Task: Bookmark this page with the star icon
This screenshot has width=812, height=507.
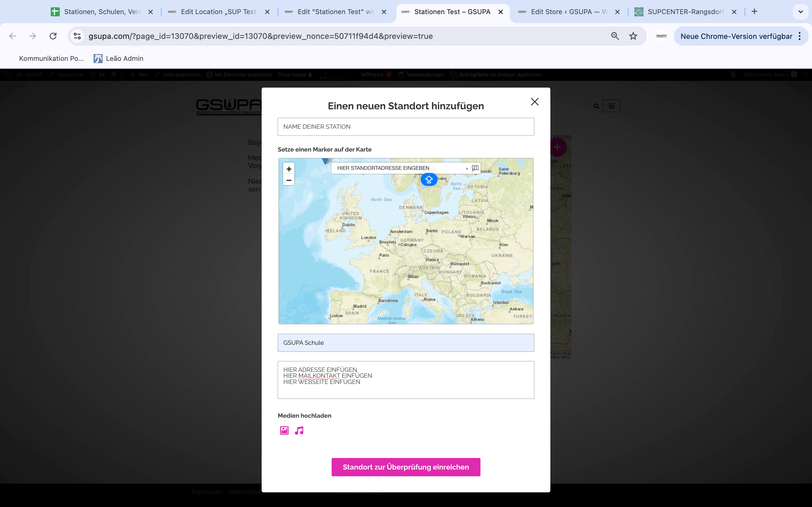Action: point(633,36)
